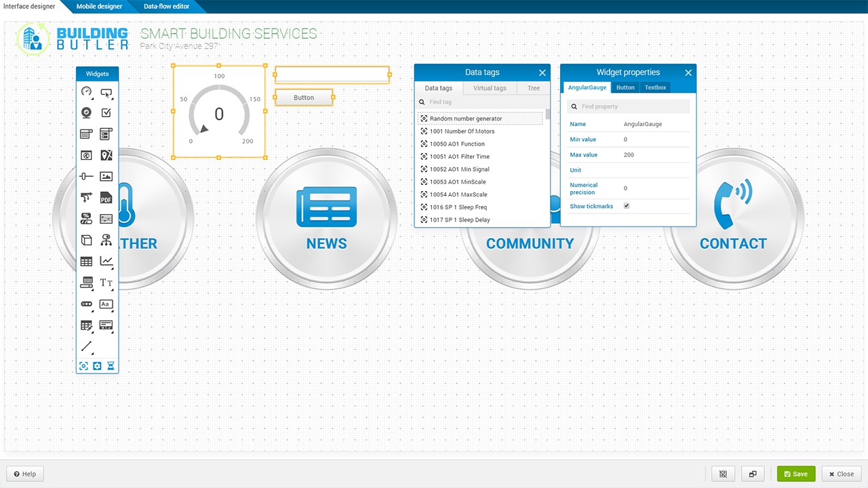Choose the image widget icon
The height and width of the screenshot is (488, 868).
point(106,176)
